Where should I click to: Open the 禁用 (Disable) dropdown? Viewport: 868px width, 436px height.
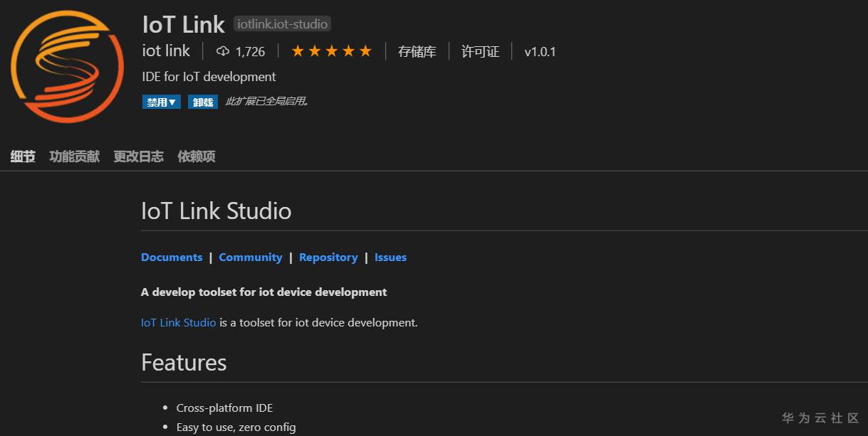pos(162,102)
